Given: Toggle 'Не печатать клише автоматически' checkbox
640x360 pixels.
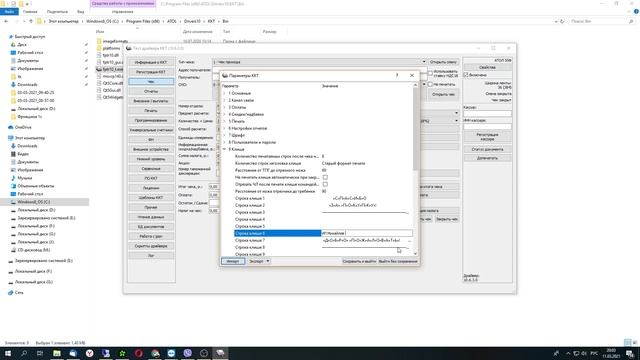Looking at the screenshot, I should 325,178.
